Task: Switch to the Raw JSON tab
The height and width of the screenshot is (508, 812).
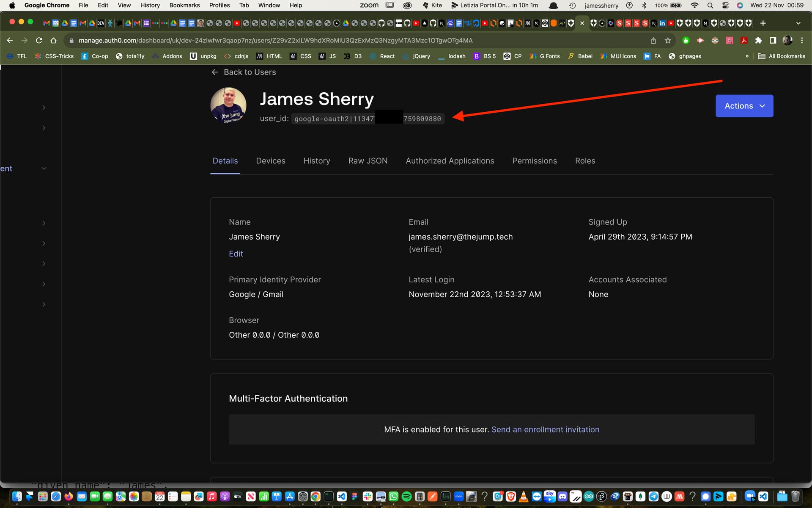Action: (x=368, y=161)
